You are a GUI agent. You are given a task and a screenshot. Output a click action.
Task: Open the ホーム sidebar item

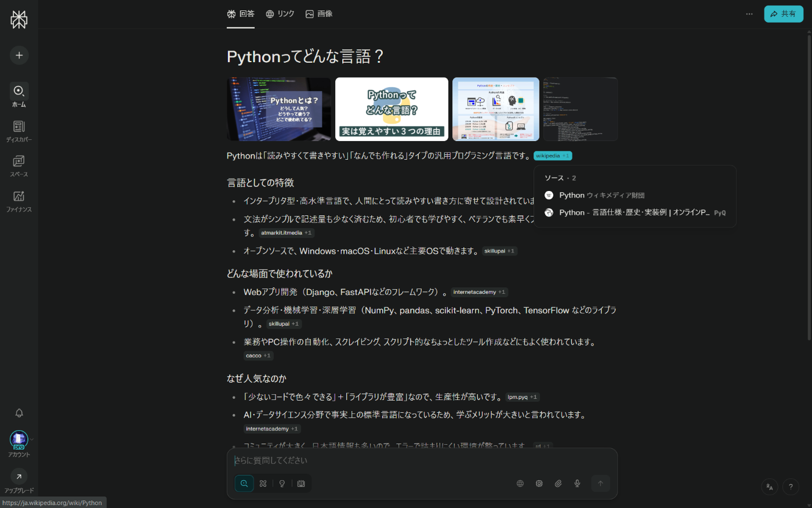tap(19, 95)
